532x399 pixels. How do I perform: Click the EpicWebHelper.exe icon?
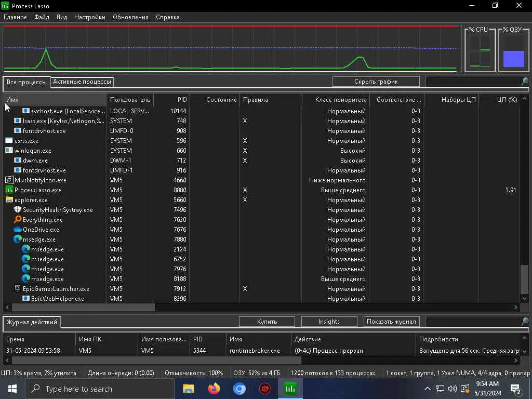[x=26, y=299]
